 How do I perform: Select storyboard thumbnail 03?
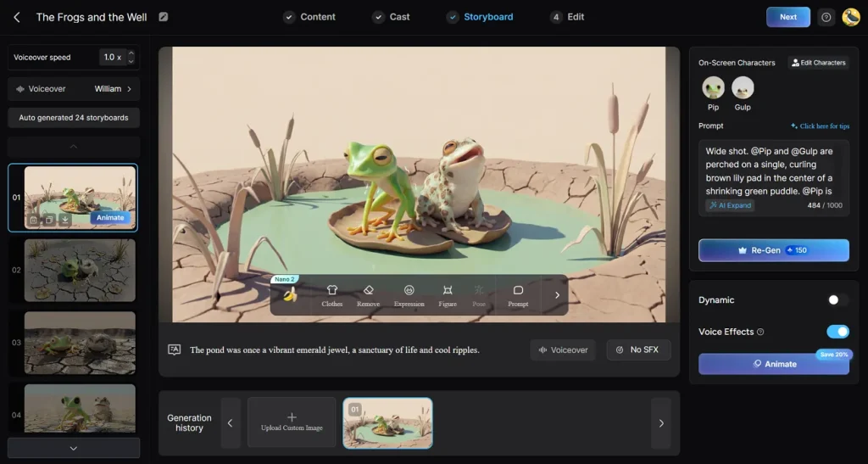80,343
